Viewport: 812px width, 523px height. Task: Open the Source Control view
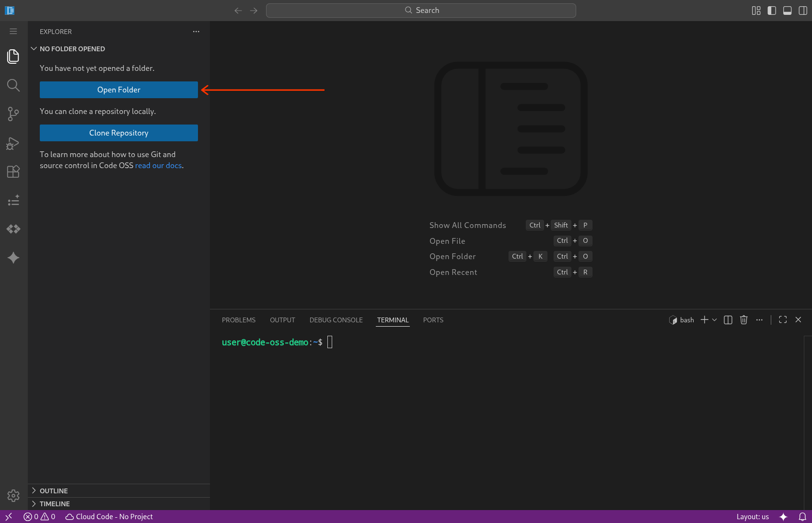tap(13, 114)
